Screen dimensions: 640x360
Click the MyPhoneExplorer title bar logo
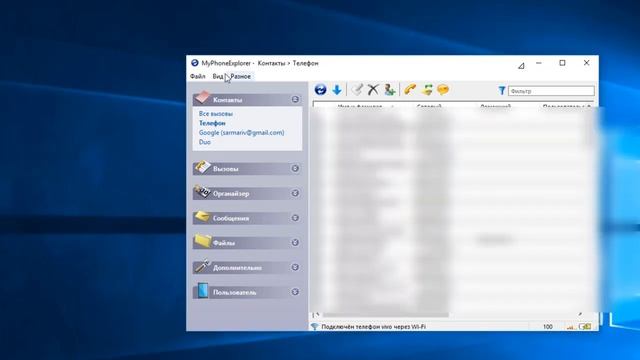(195, 63)
